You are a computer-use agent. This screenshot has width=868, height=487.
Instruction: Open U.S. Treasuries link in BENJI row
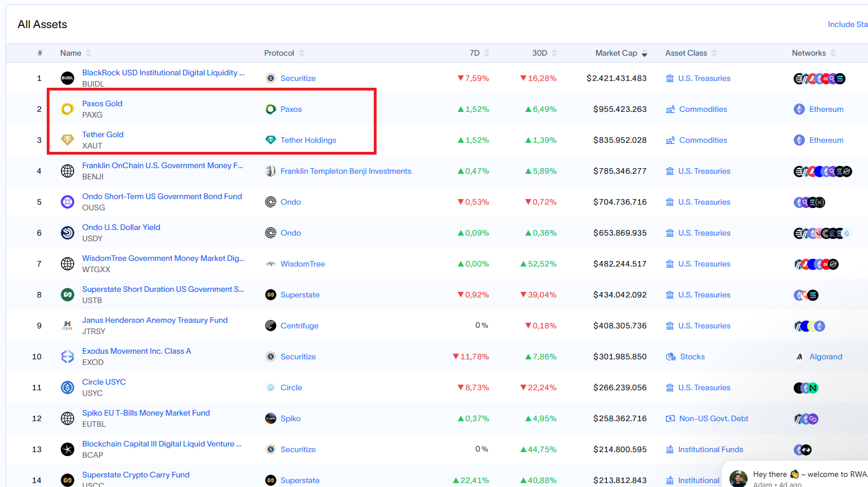704,171
